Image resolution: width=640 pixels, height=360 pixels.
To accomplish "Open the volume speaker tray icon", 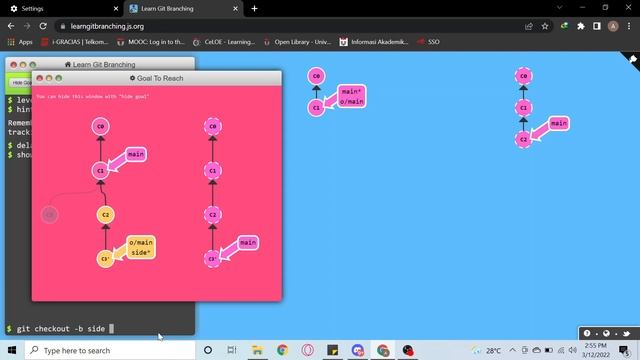I will tap(573, 350).
